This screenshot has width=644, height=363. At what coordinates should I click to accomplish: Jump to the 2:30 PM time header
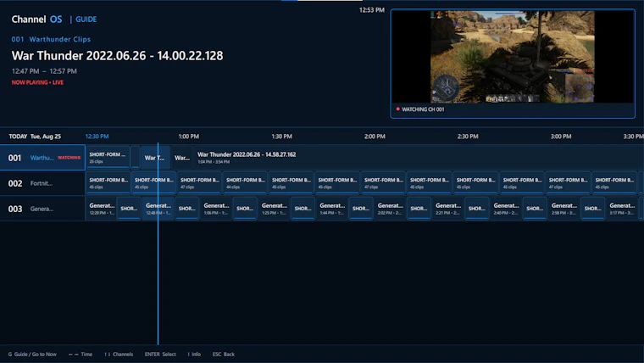click(x=468, y=137)
